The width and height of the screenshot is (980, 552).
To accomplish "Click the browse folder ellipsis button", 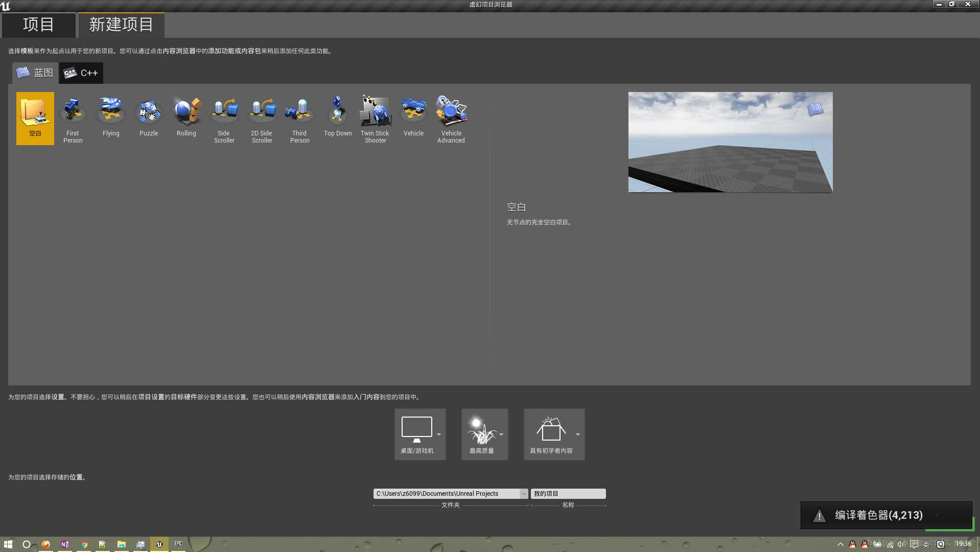I will tap(524, 494).
